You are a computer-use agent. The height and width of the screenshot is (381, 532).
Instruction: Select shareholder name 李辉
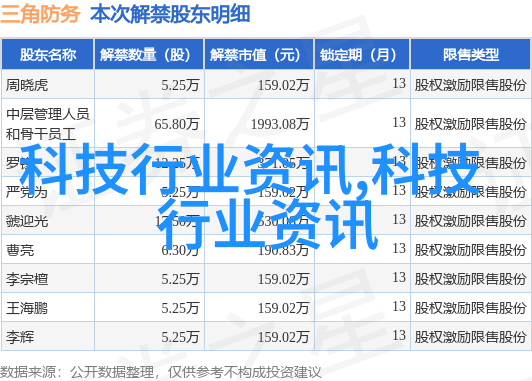click(20, 337)
